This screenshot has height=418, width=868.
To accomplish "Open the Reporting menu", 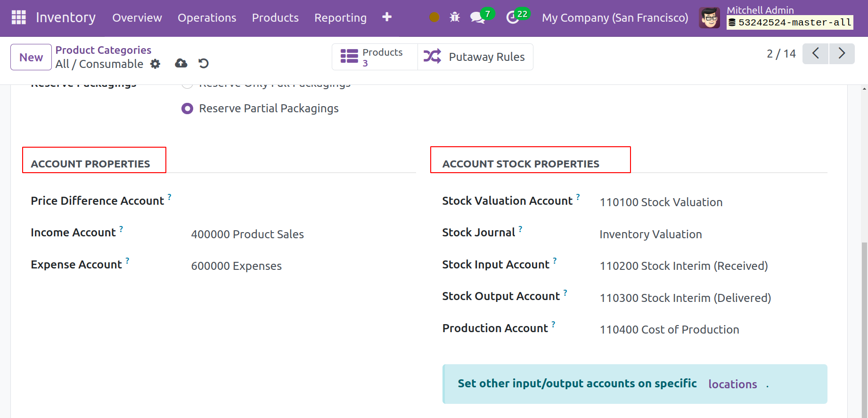I will pyautogui.click(x=340, y=18).
